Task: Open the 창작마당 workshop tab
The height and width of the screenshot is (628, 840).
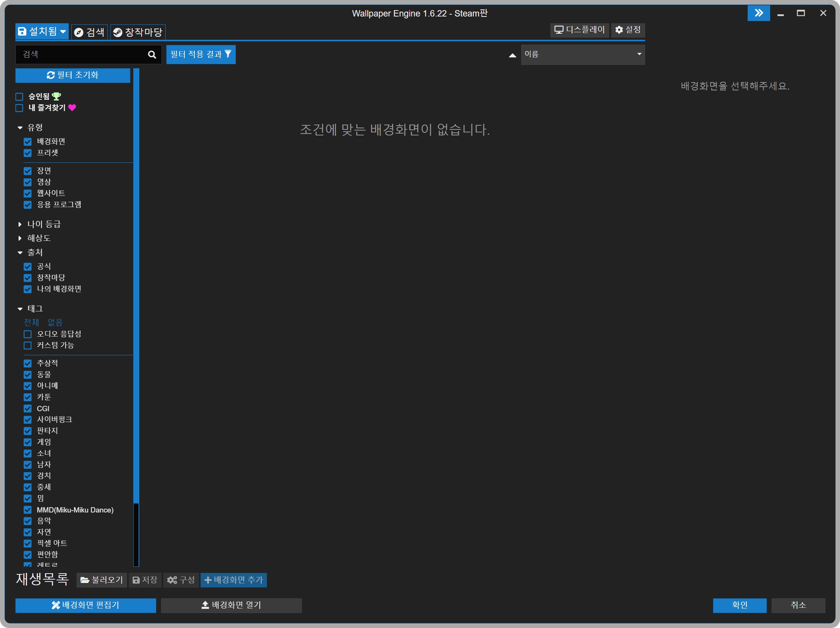Action: point(138,32)
